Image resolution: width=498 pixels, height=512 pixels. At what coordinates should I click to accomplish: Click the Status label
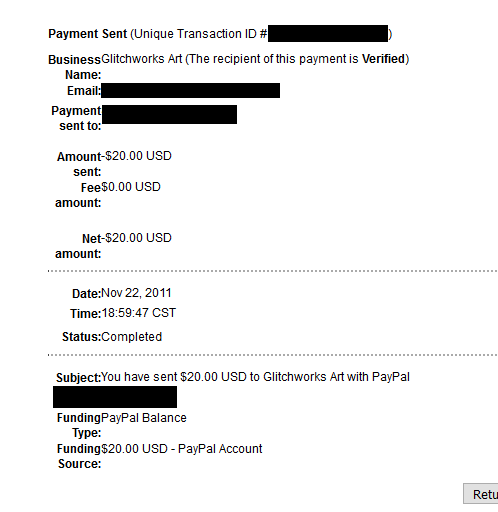point(81,337)
